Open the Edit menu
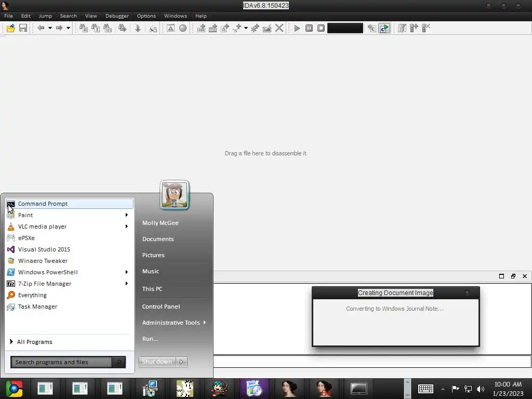The height and width of the screenshot is (399, 532). (x=26, y=16)
